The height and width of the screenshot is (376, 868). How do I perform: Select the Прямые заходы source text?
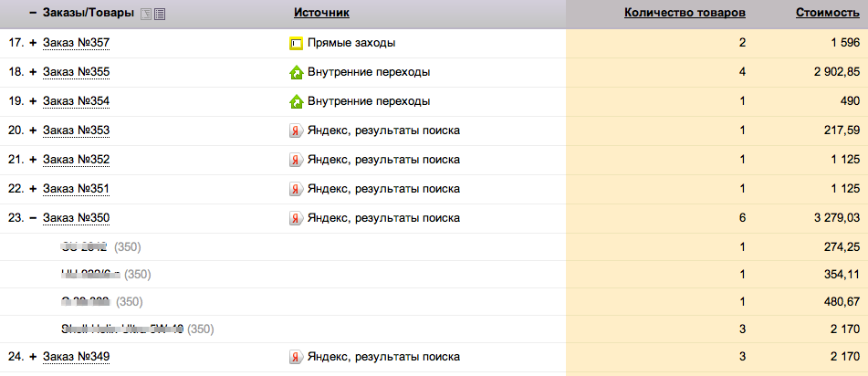coord(351,43)
